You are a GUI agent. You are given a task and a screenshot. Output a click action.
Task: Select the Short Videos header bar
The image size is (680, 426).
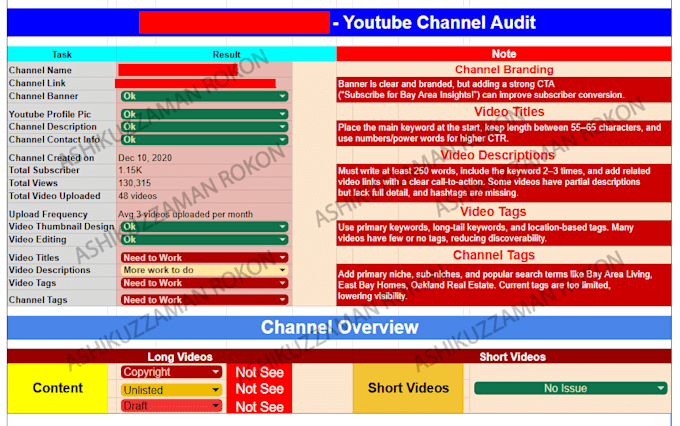pyautogui.click(x=512, y=357)
